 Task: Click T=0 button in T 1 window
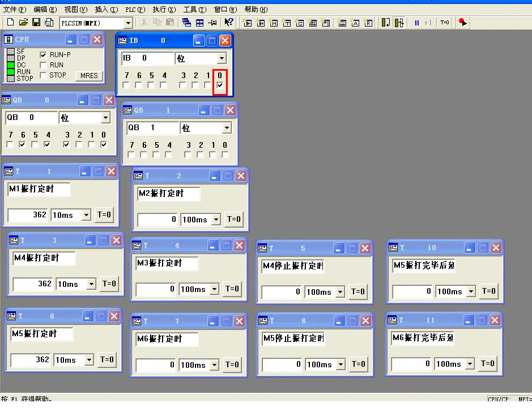click(104, 215)
